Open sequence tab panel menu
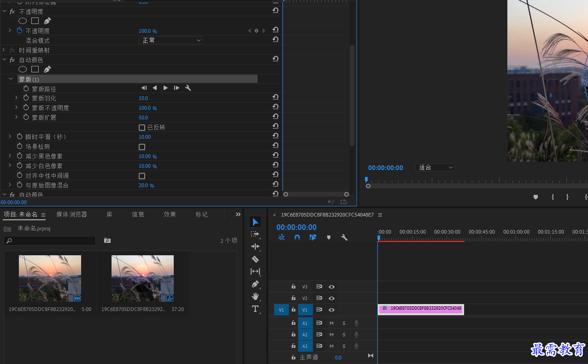This screenshot has width=588, height=364. 380,215
